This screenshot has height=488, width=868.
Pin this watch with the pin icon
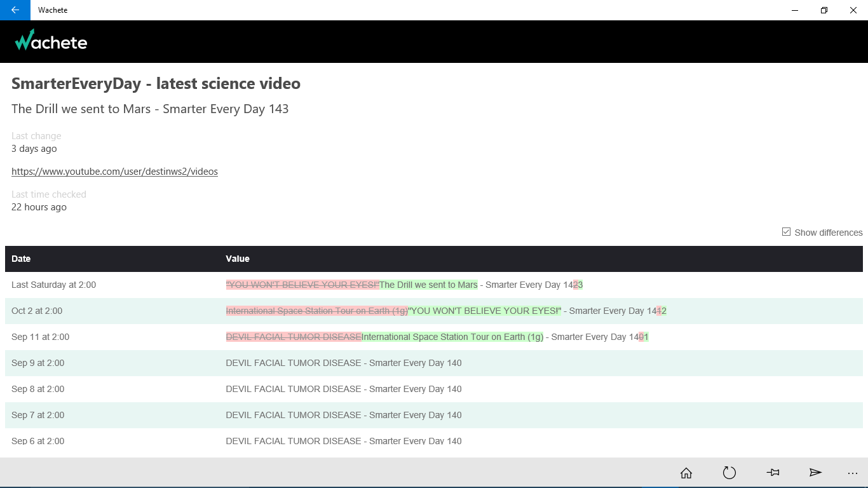(773, 473)
